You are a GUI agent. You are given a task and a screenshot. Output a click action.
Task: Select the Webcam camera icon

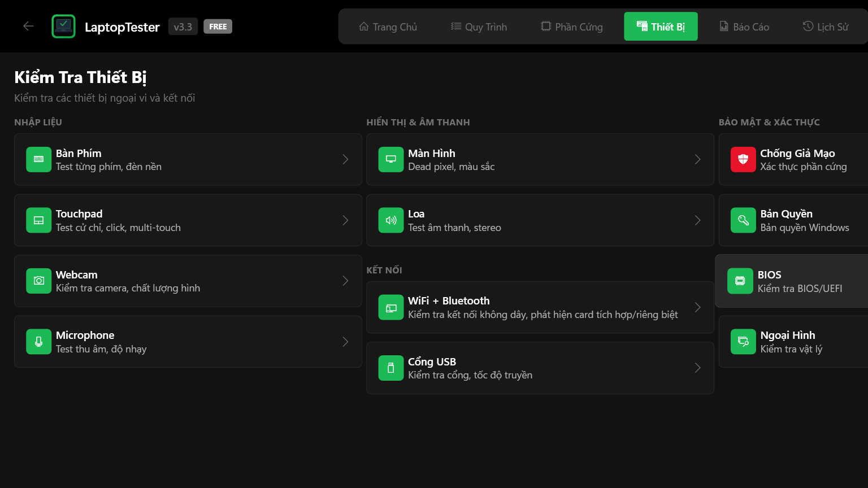[38, 281]
